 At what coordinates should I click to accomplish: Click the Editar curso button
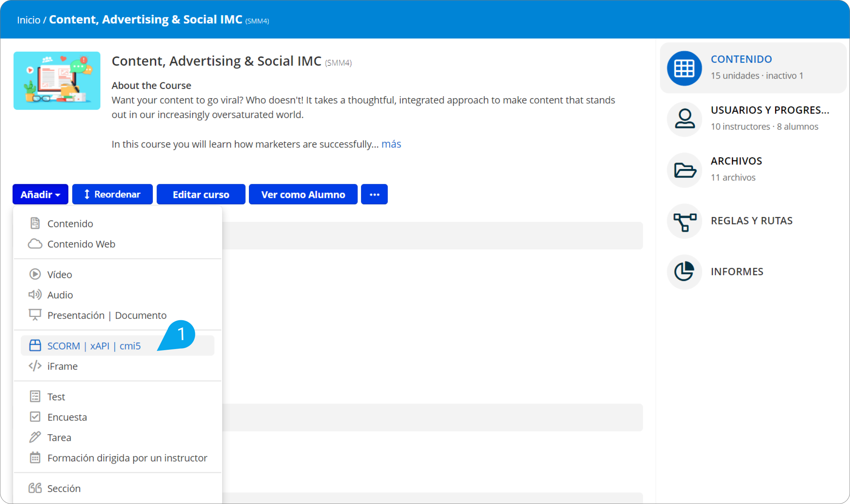coord(201,194)
